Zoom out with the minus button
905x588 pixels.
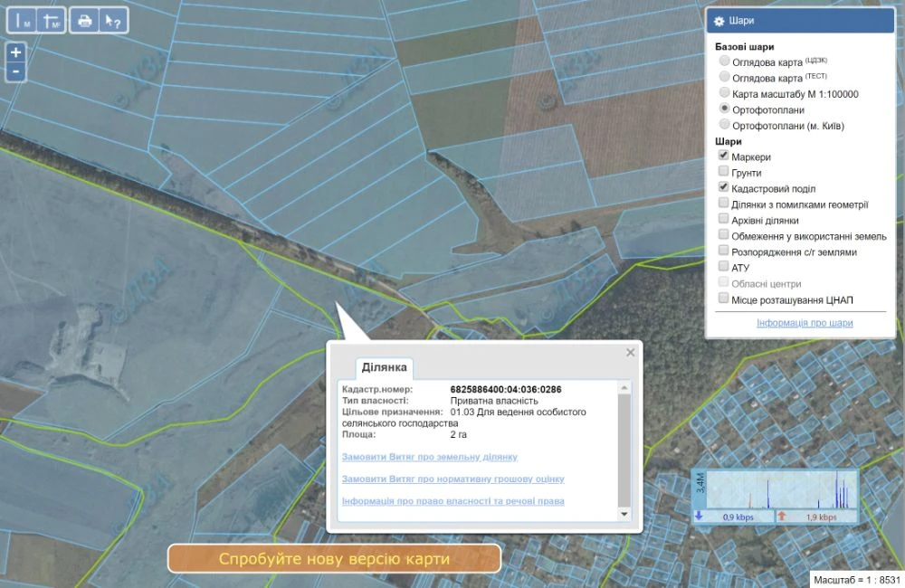(15, 71)
